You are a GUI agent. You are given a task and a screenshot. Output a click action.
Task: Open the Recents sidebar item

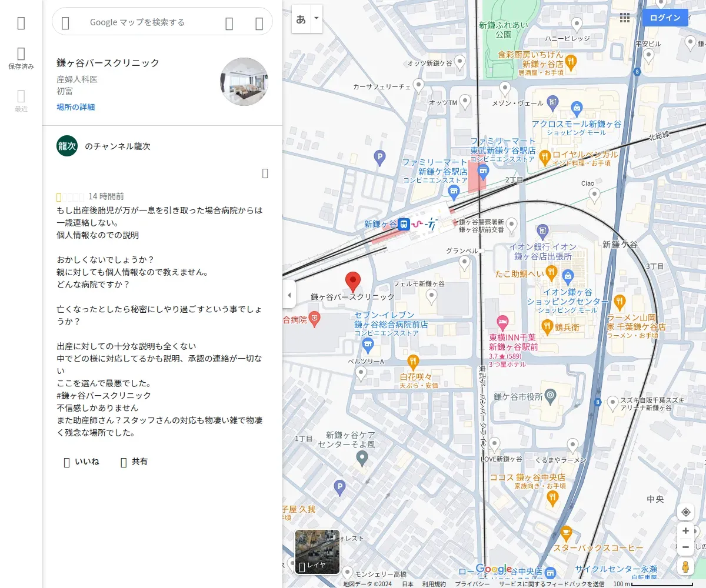[x=21, y=101]
